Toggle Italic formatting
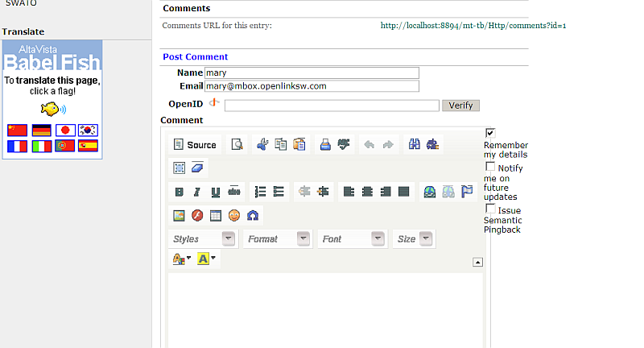 pyautogui.click(x=197, y=192)
